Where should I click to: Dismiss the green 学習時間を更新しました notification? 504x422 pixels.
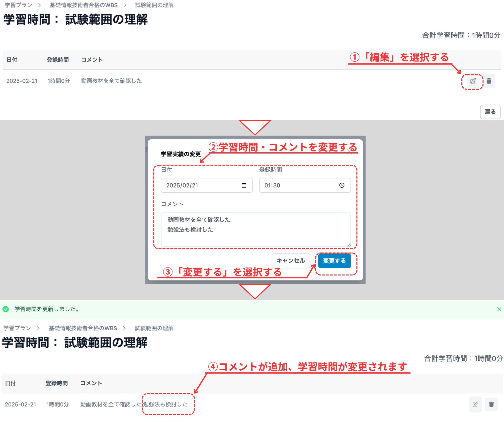tap(499, 309)
